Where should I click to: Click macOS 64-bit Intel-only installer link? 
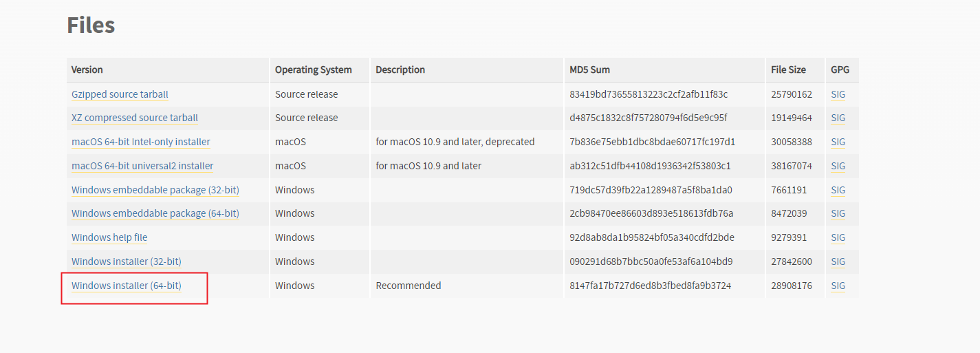(x=141, y=142)
